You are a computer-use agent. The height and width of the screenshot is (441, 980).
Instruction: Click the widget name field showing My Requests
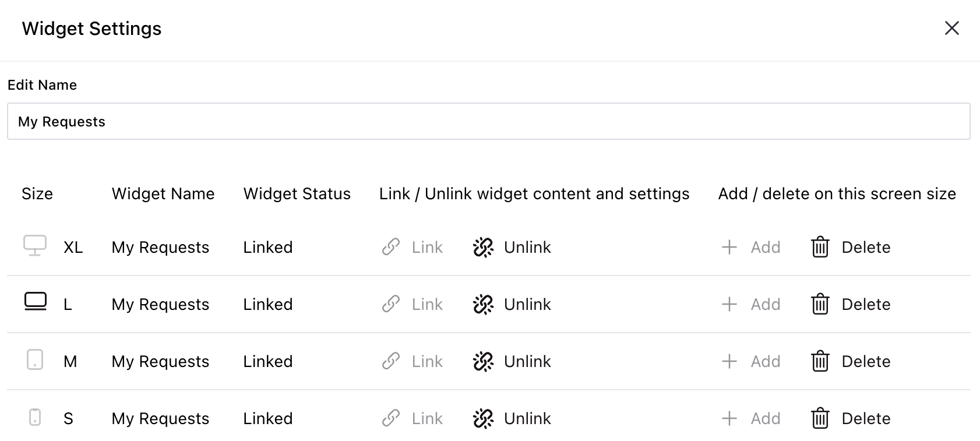pos(489,121)
